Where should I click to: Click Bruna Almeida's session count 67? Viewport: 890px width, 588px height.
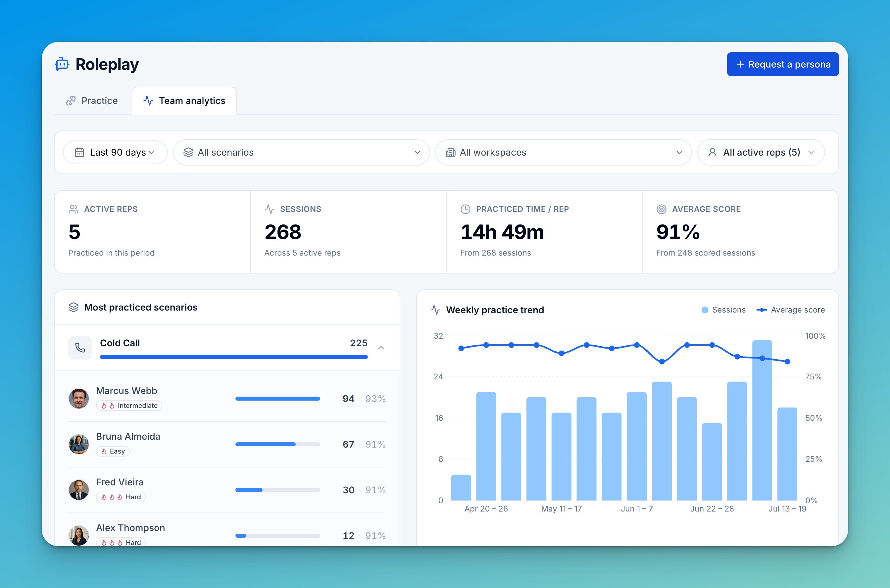point(348,444)
